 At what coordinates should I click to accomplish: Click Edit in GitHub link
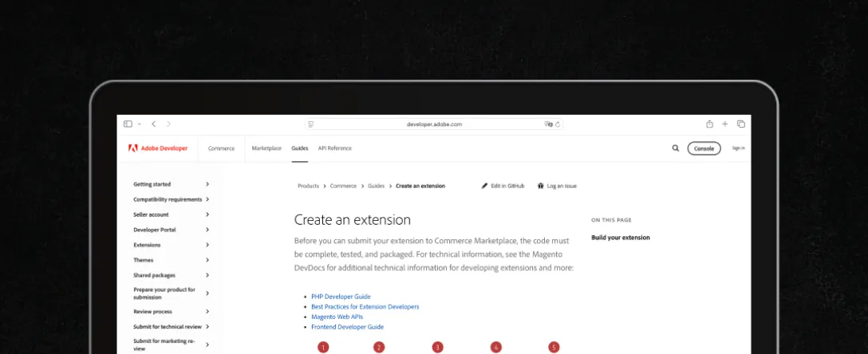pyautogui.click(x=503, y=186)
